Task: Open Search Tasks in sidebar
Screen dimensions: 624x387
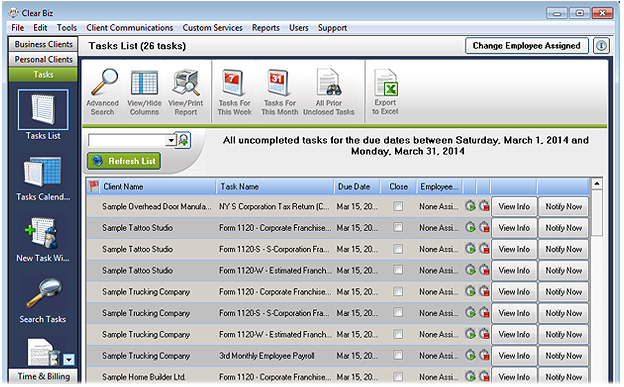Action: pos(43,301)
